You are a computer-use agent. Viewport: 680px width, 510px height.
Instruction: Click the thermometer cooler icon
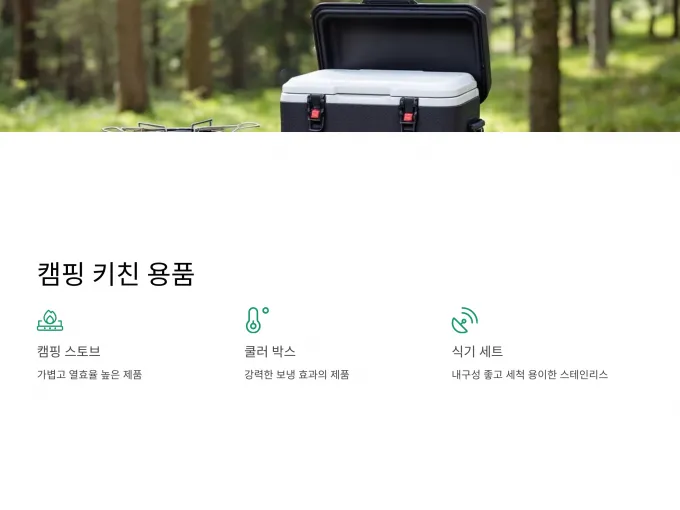(x=257, y=320)
